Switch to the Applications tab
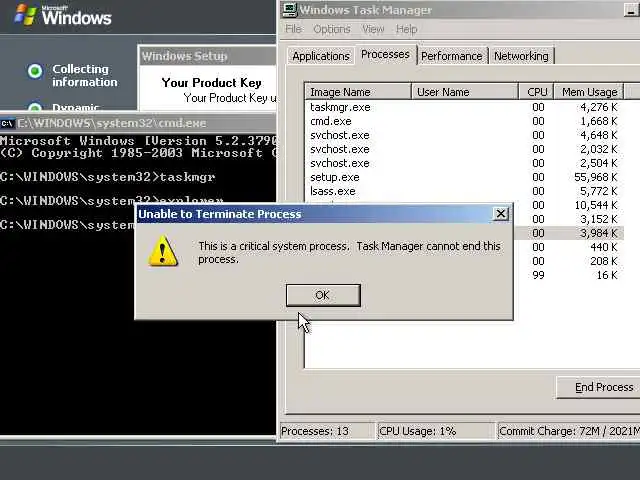 tap(321, 56)
